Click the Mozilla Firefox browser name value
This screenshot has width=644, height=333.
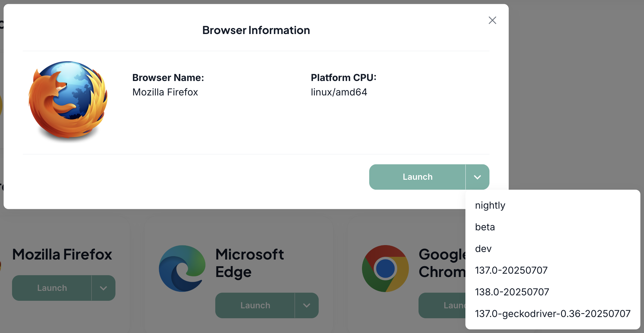(165, 92)
